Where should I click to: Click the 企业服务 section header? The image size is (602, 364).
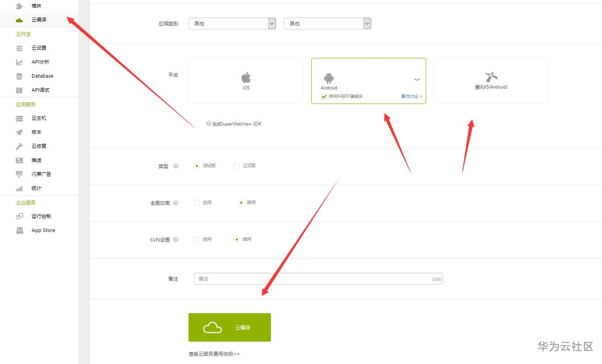pyautogui.click(x=26, y=203)
